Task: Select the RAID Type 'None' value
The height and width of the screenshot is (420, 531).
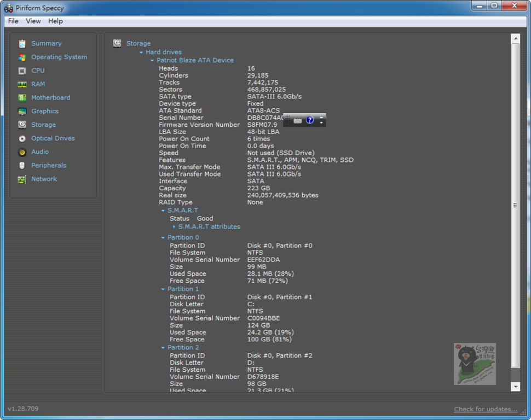Action: (255, 202)
